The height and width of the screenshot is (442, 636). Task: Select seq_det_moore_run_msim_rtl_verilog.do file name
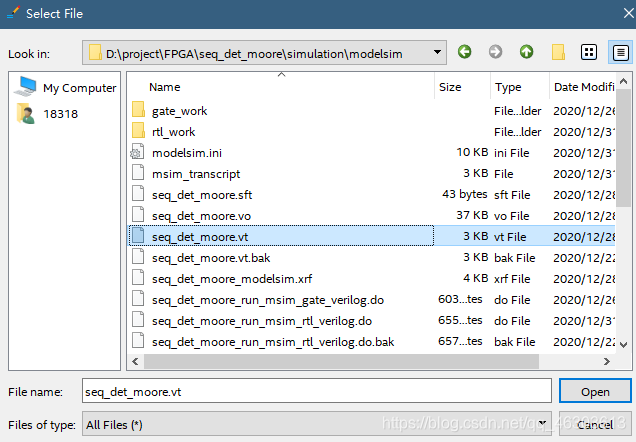point(262,322)
